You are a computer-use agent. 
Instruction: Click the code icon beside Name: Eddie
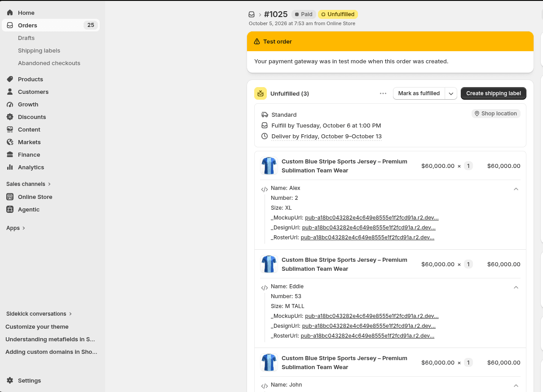265,288
